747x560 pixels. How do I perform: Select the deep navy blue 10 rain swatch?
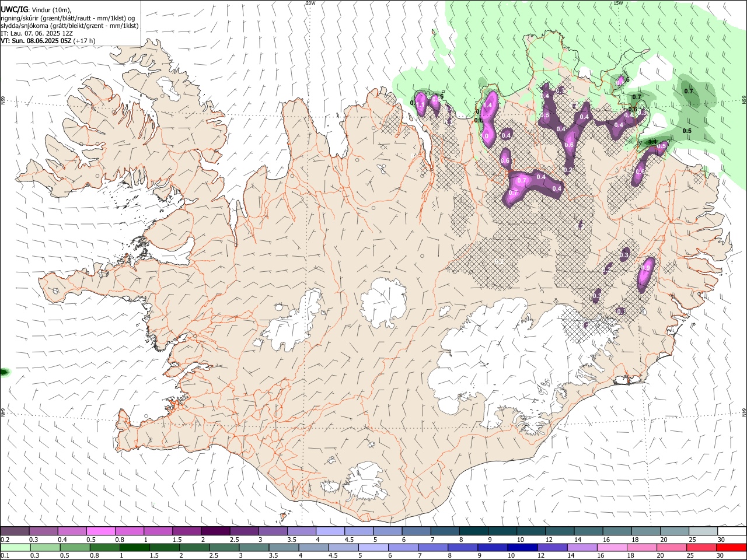click(521, 548)
